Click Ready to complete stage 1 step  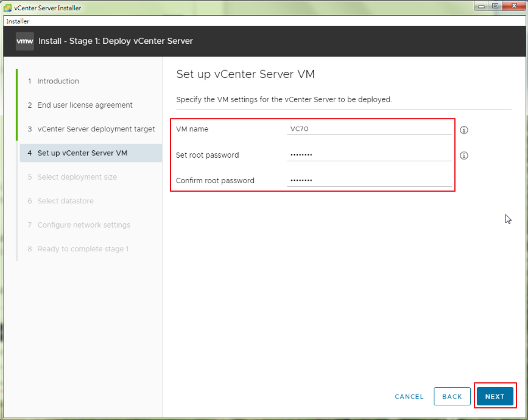(x=78, y=249)
